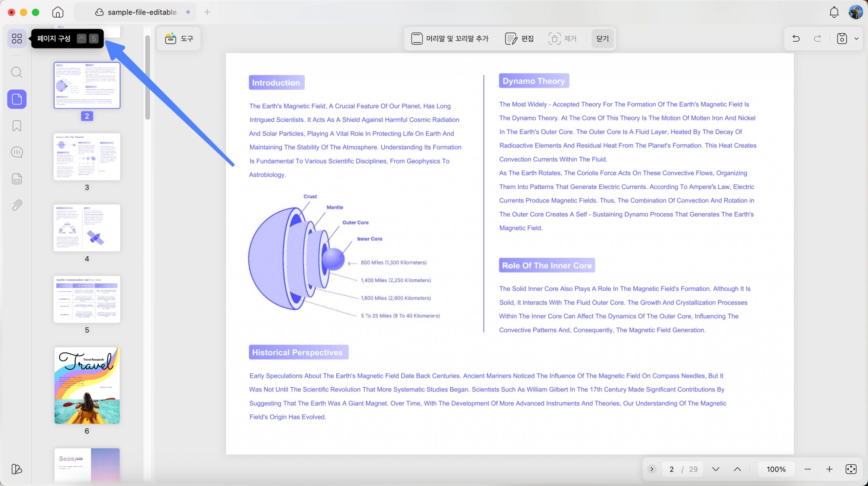
Task: Open the 100% zoom level box
Action: [x=776, y=469]
